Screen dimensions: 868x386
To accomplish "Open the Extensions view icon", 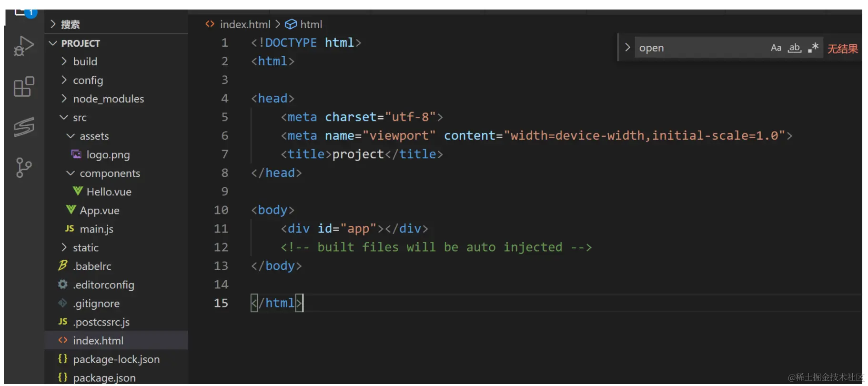I will (x=24, y=87).
